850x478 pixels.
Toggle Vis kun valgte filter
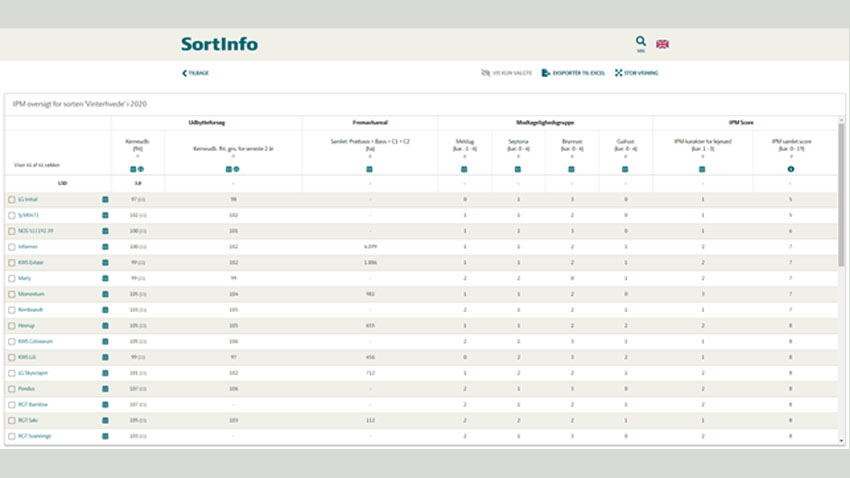click(506, 73)
